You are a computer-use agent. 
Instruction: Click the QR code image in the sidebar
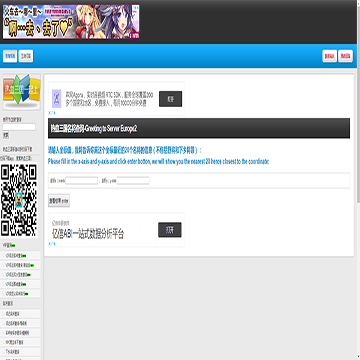tap(19, 200)
